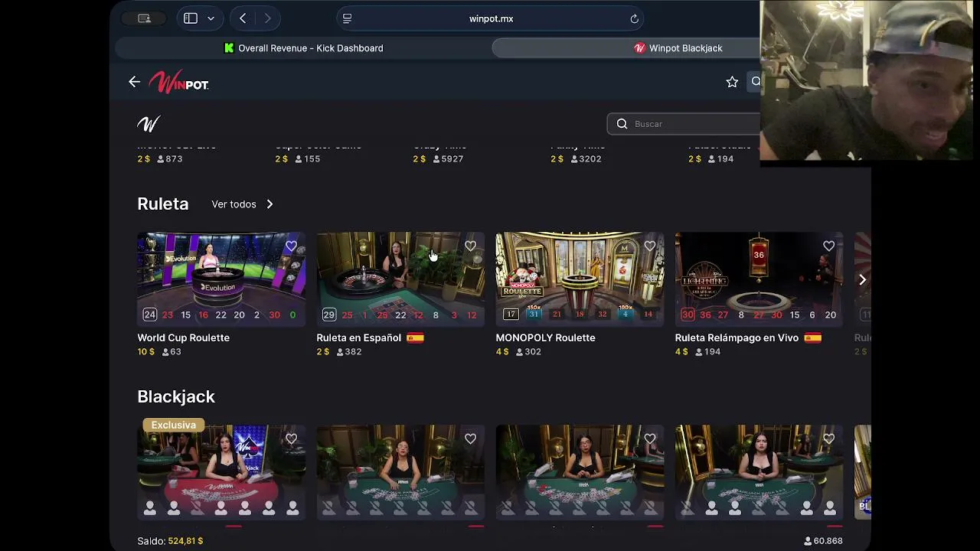Image resolution: width=980 pixels, height=551 pixels.
Task: Expand Ruleta list via Ver todos chevron
Action: tap(269, 204)
